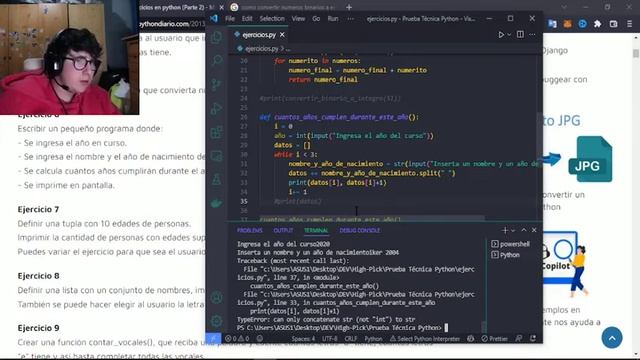This screenshot has width=640, height=360.
Task: Change UTF-8 encoding in status bar
Action: tap(330, 338)
